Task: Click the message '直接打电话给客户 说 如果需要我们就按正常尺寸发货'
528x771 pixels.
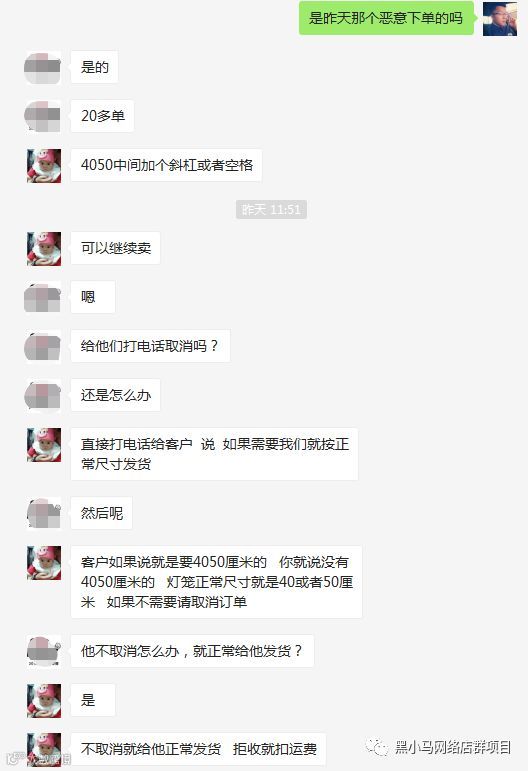Action: (214, 454)
